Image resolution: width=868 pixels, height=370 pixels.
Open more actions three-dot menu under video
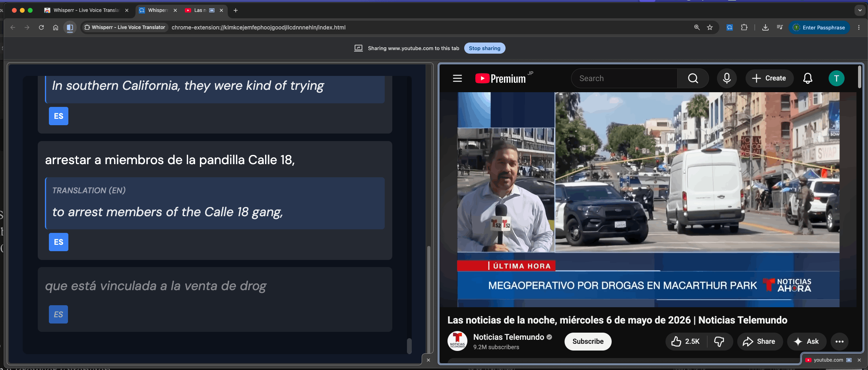pos(839,341)
